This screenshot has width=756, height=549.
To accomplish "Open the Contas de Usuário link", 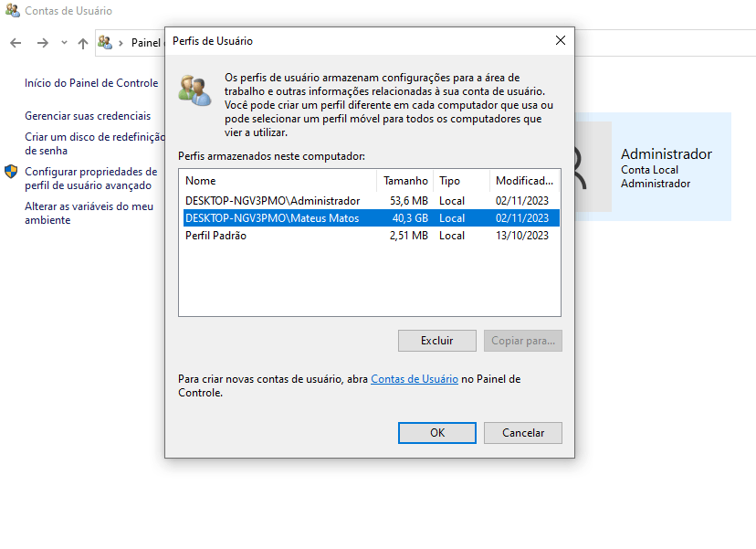I will coord(414,378).
